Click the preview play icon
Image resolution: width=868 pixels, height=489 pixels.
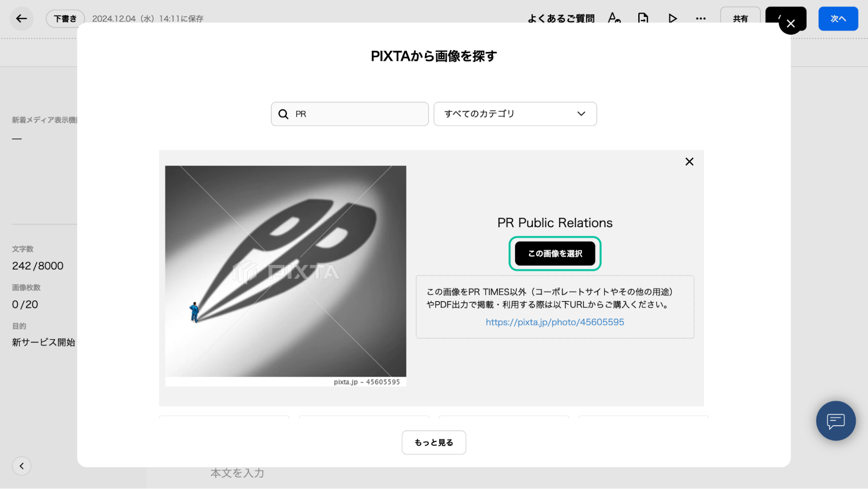[x=672, y=18]
